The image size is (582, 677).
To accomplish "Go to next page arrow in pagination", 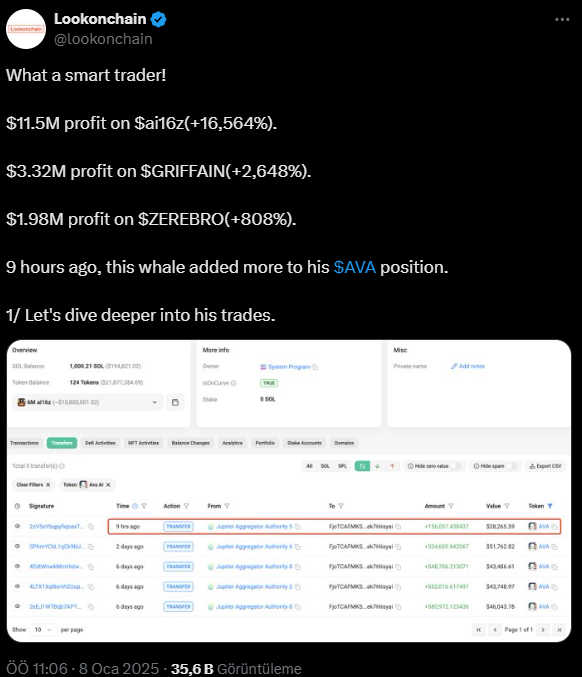I will point(543,630).
